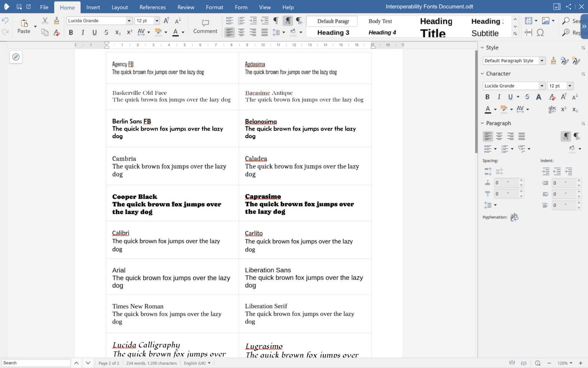
Task: Collapse the Character sidebar section
Action: coord(482,74)
